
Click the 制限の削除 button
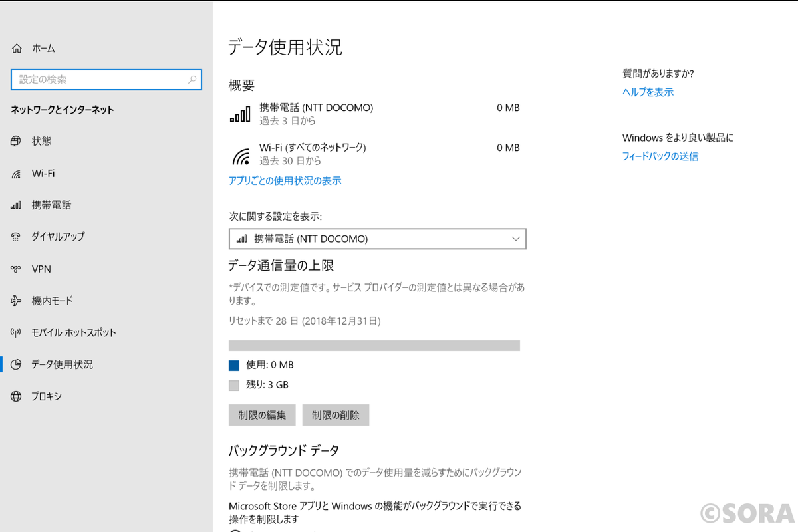[335, 415]
